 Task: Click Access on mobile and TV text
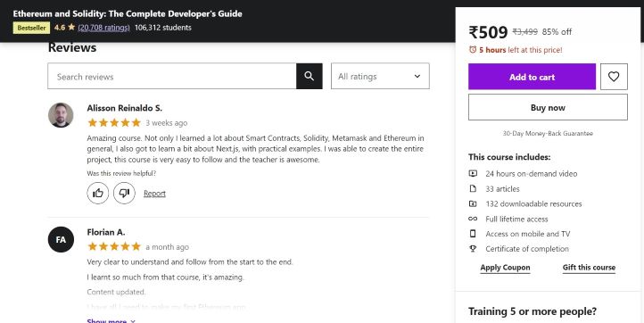coord(528,234)
